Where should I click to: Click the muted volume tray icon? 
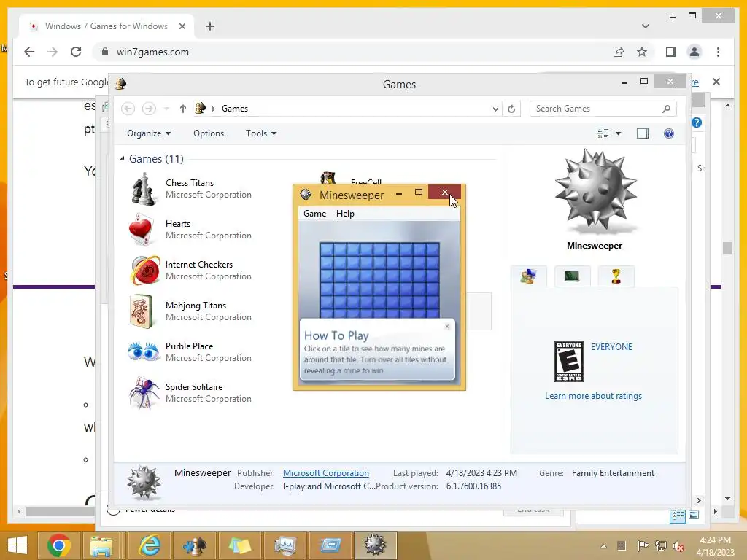pos(678,546)
